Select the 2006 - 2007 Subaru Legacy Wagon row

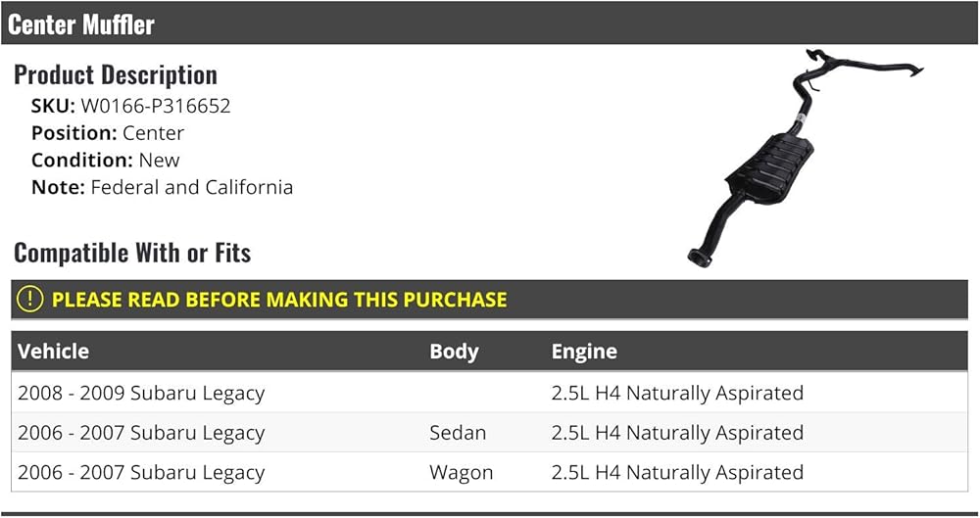click(489, 472)
